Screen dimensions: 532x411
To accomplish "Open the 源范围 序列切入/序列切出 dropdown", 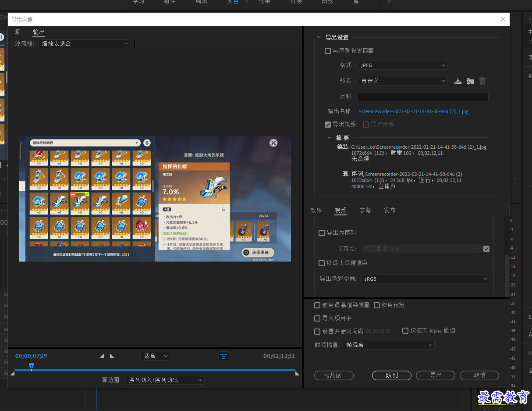I will coord(165,380).
